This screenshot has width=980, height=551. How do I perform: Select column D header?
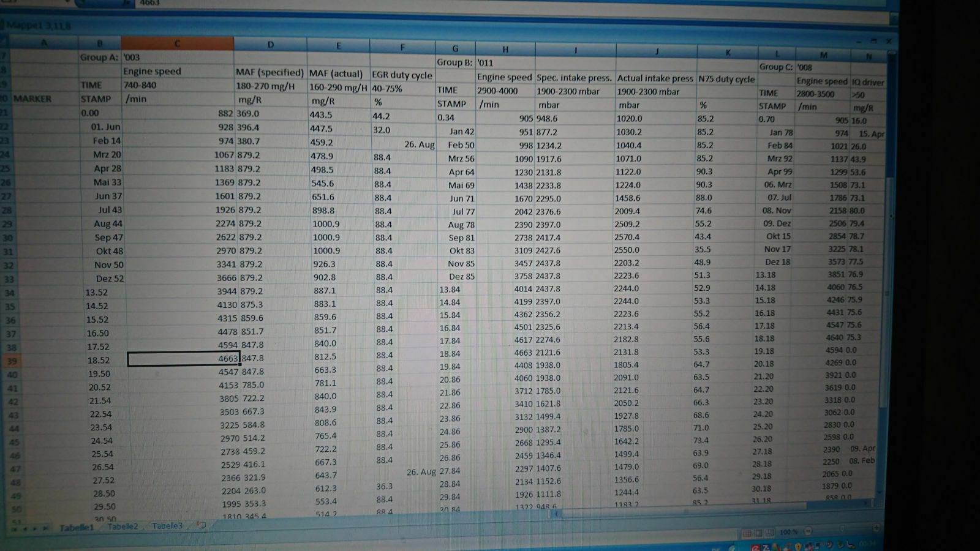(270, 44)
